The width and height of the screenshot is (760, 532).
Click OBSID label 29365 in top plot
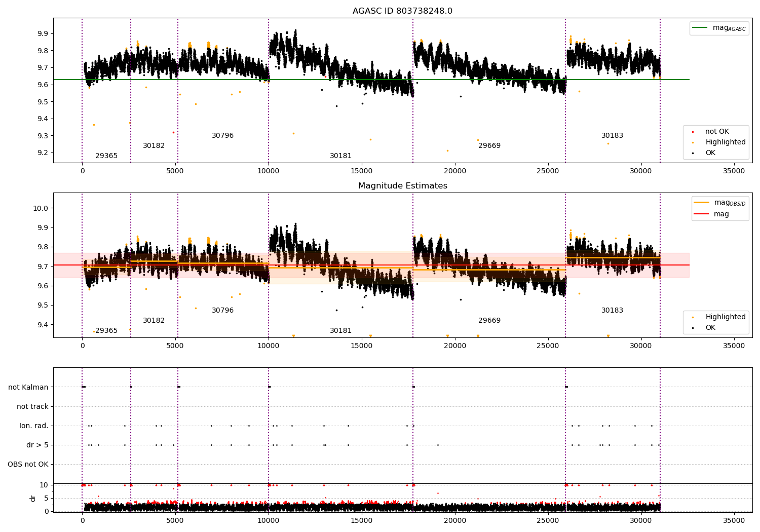coord(106,156)
